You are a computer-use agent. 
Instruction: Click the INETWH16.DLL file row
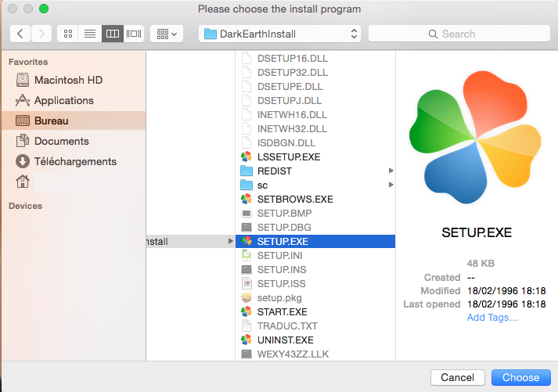[315, 114]
